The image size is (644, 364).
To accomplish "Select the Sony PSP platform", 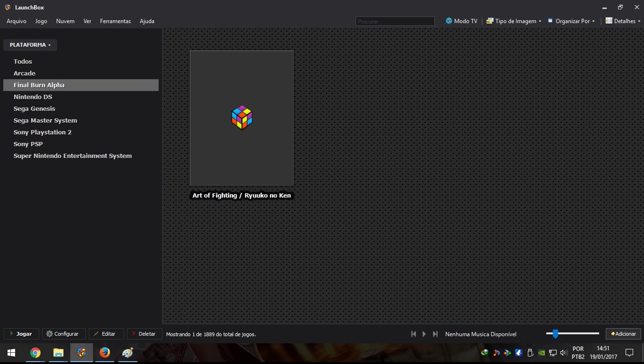I will coord(81,144).
